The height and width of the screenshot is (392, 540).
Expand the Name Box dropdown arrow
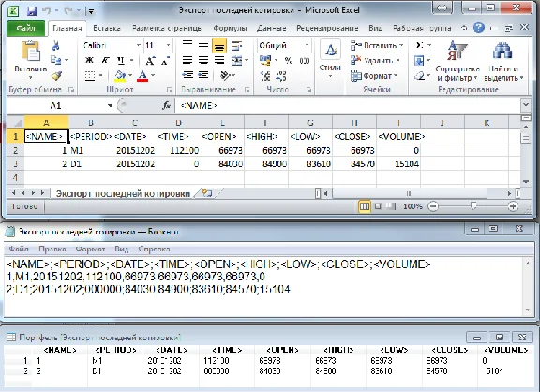[110, 105]
